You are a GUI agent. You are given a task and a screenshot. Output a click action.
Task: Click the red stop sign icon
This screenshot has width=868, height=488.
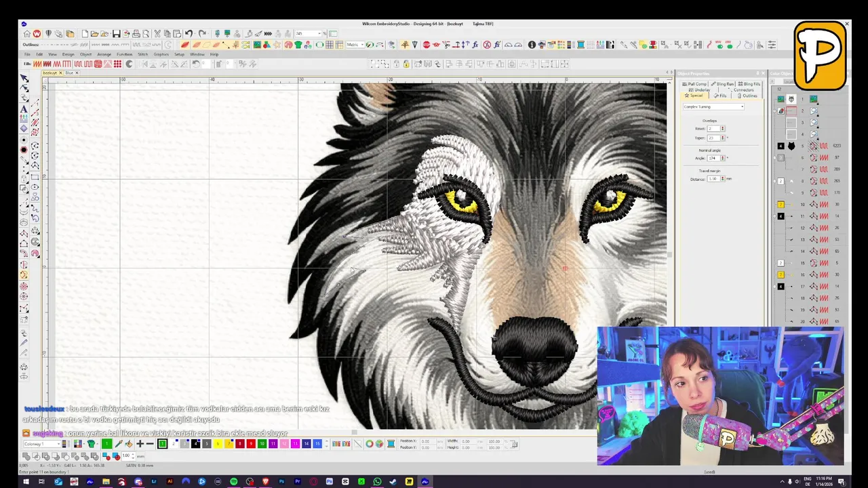tap(427, 45)
